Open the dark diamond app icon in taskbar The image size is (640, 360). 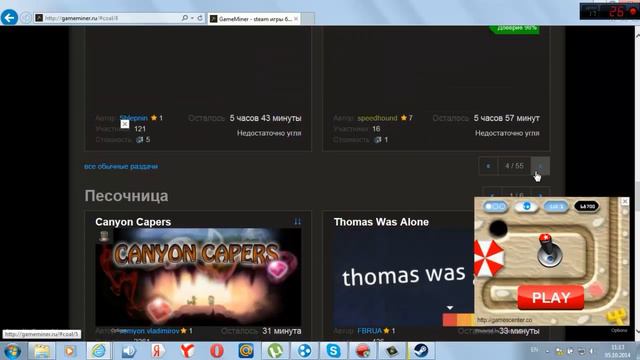pyautogui.click(x=392, y=351)
